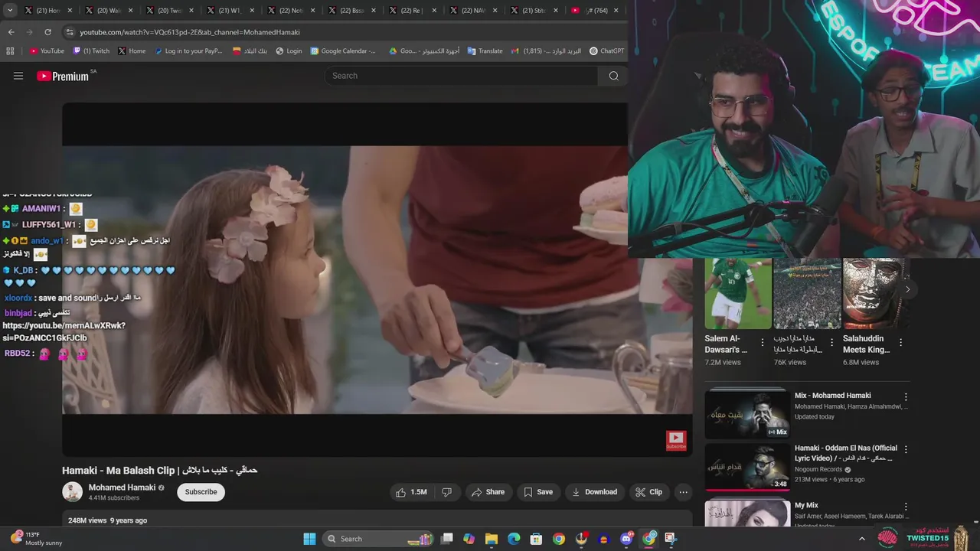Reload the YouTube page
The image size is (980, 551).
click(x=47, y=32)
